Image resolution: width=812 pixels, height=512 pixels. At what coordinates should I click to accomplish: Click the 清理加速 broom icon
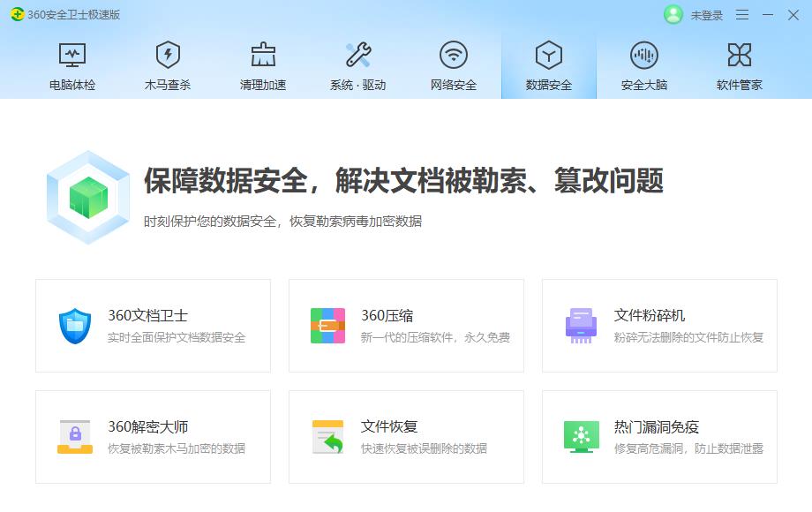tap(262, 55)
